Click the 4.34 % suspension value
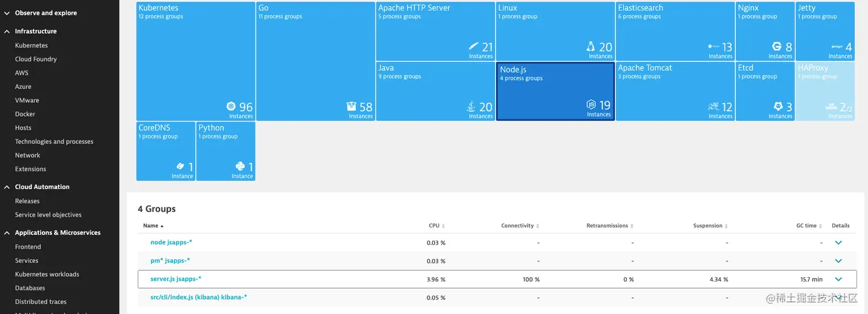This screenshot has height=314, width=868. (x=718, y=280)
